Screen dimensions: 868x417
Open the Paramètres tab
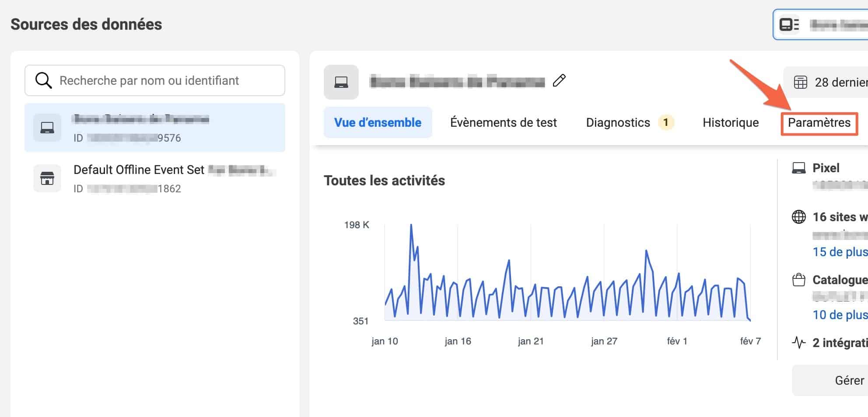pyautogui.click(x=819, y=122)
